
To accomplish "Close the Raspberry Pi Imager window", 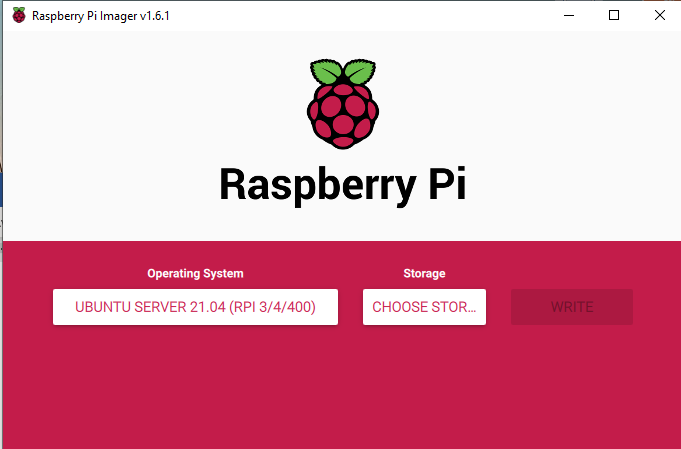I will pyautogui.click(x=659, y=16).
